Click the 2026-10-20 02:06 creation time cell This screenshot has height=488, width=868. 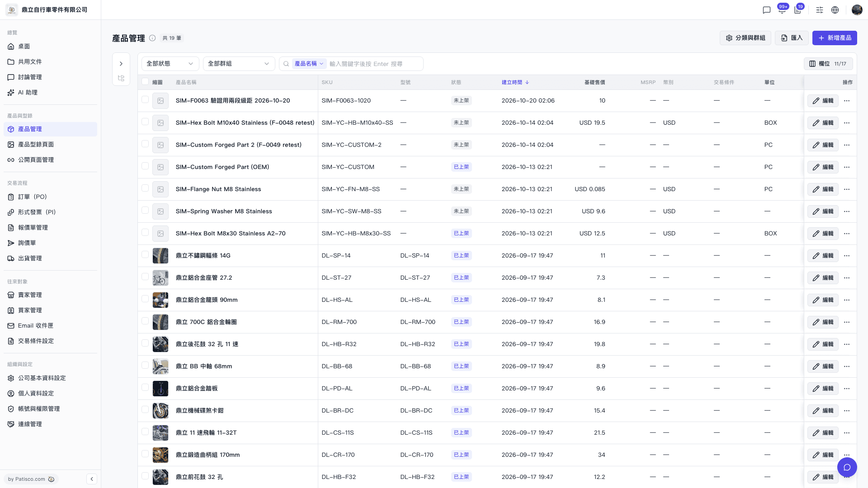pyautogui.click(x=528, y=101)
